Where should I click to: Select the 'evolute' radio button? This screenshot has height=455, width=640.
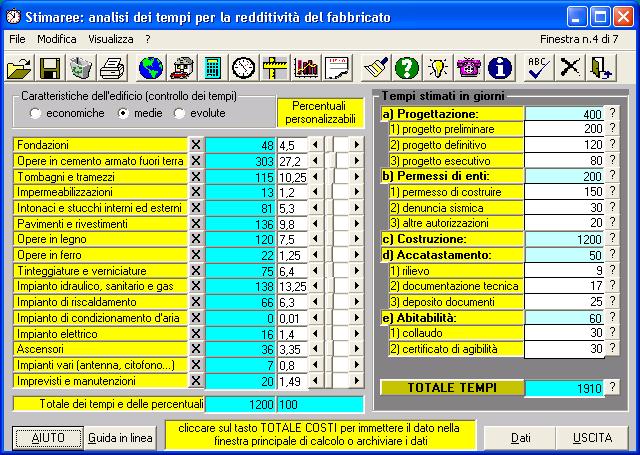tap(180, 113)
